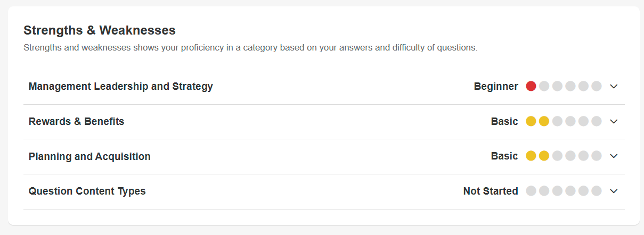Click Basic label in Rewards & Benefits row

coord(504,121)
